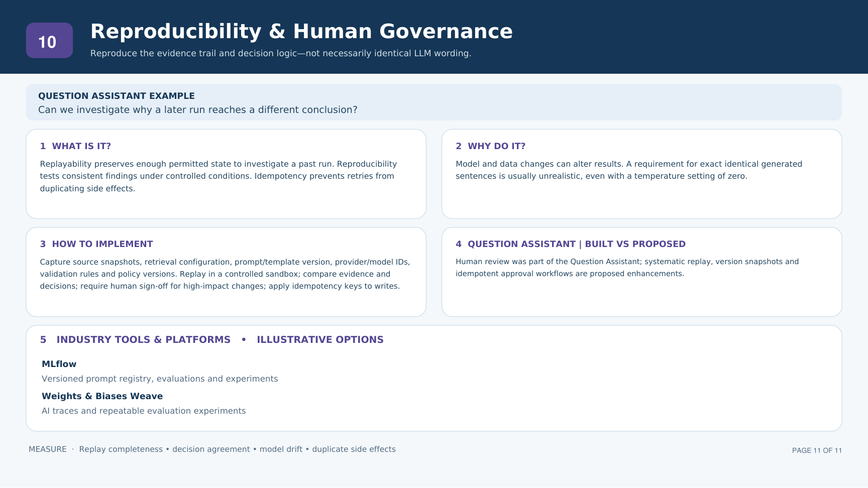This screenshot has height=488, width=868.
Task: Click the subtitle about reproducing the evidence trail
Action: pyautogui.click(x=281, y=53)
